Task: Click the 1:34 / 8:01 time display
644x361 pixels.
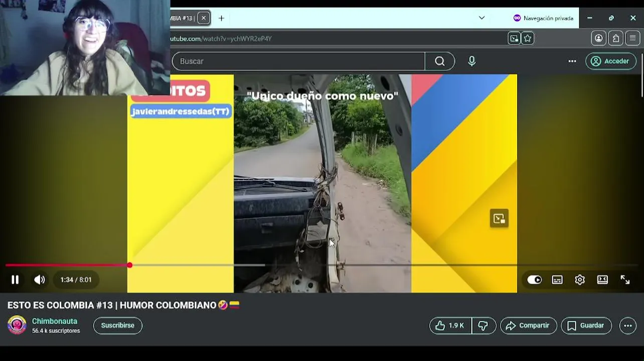Action: coord(76,280)
